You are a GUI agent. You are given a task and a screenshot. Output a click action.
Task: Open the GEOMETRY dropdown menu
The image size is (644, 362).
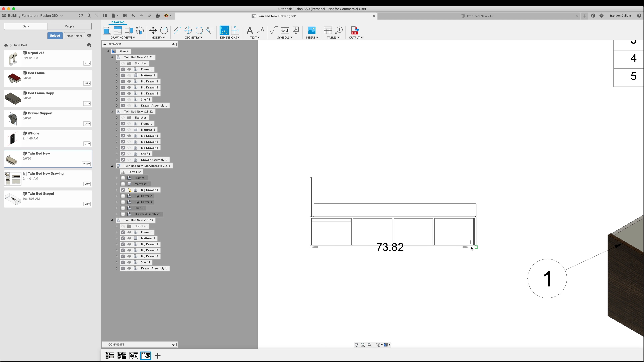[x=194, y=38]
